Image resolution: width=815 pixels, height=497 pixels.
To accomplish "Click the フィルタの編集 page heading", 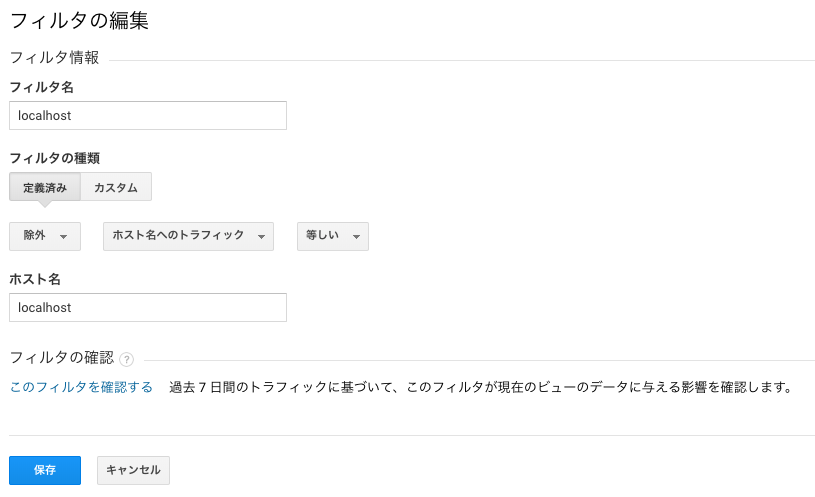I will (80, 21).
